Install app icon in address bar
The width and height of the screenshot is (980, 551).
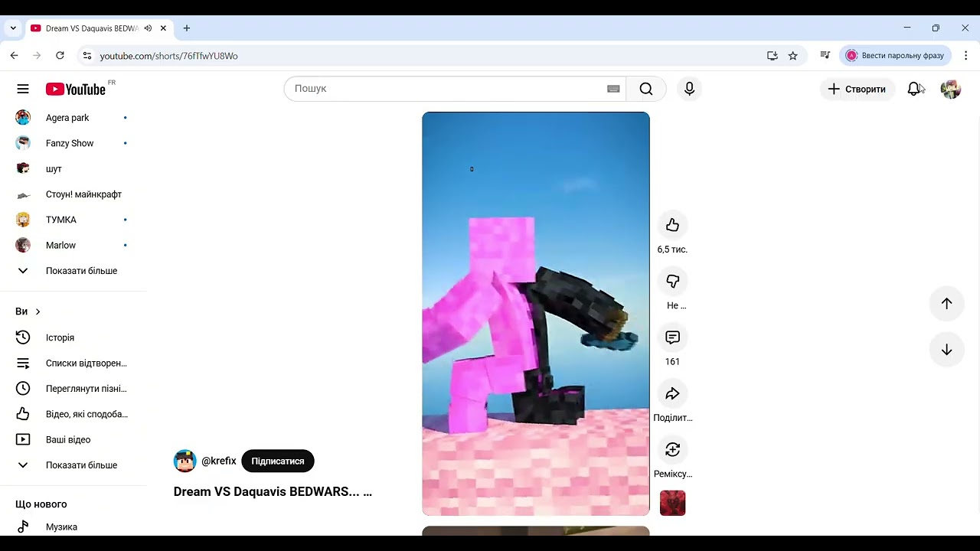pyautogui.click(x=773, y=56)
